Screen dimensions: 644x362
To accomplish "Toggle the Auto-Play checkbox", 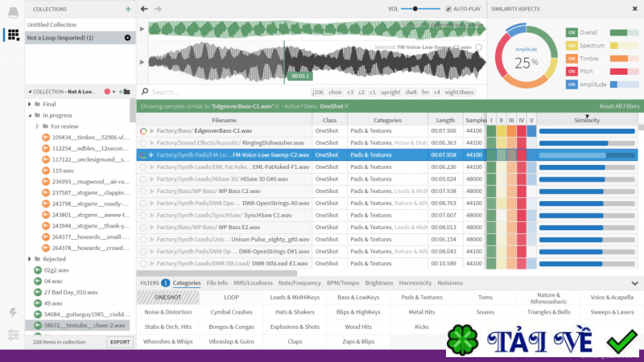I will (x=448, y=9).
